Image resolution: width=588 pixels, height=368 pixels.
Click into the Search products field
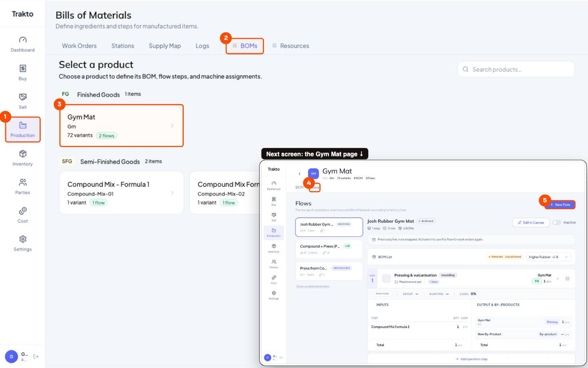click(516, 69)
